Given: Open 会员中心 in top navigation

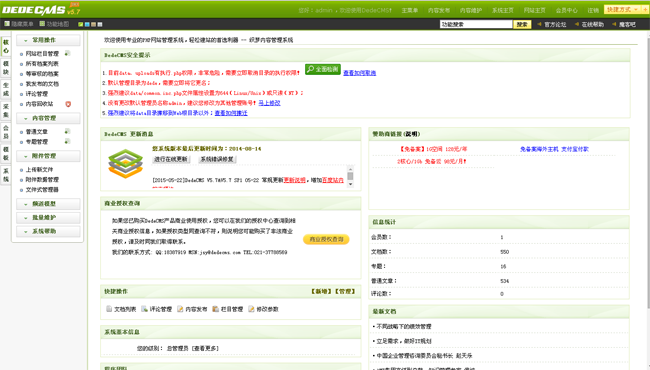Looking at the screenshot, I should click(x=566, y=10).
